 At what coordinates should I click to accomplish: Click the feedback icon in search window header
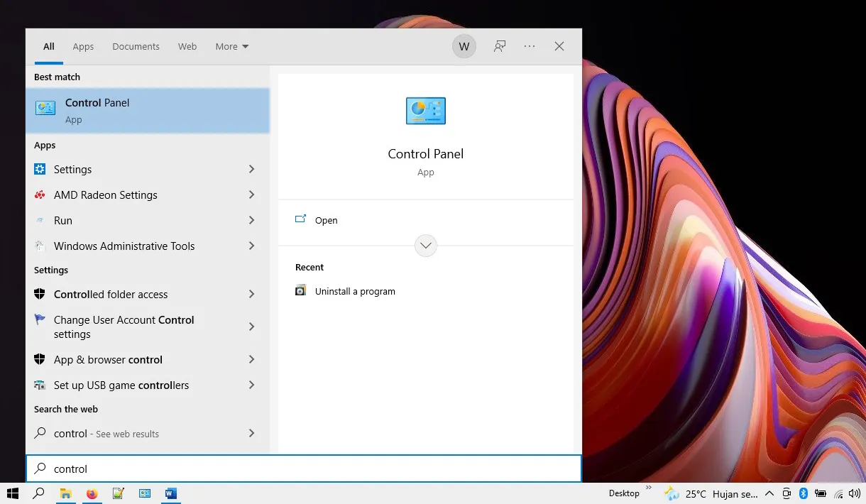(x=500, y=45)
